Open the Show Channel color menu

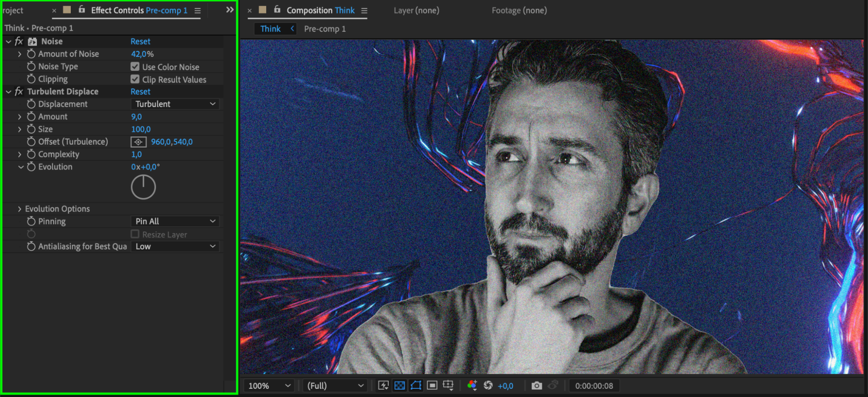tap(472, 386)
